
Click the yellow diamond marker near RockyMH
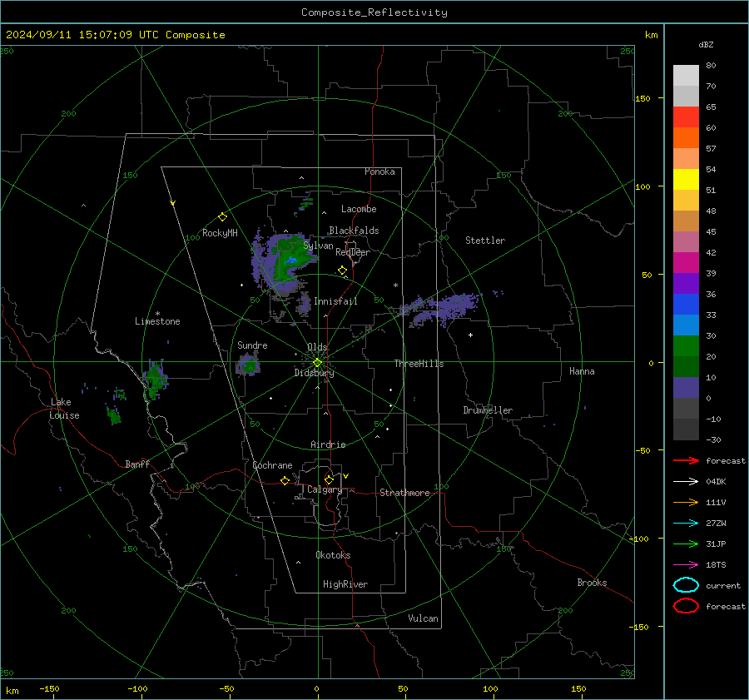tap(222, 217)
